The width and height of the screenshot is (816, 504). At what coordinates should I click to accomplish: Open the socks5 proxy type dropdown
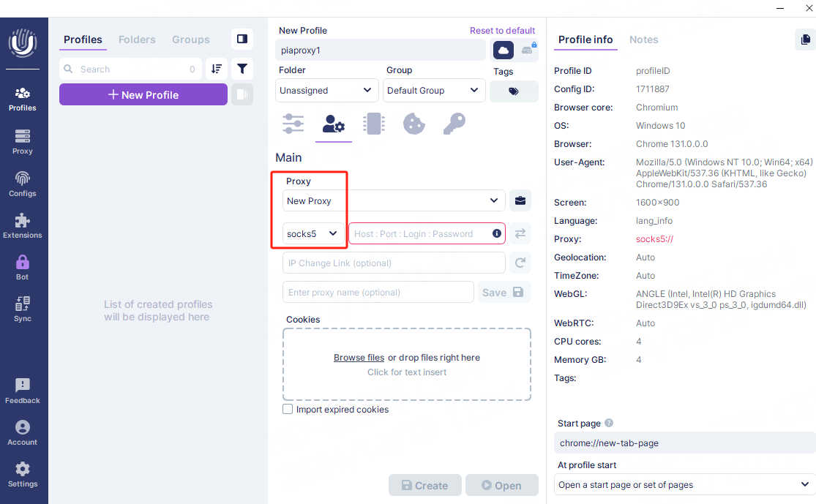(x=314, y=233)
